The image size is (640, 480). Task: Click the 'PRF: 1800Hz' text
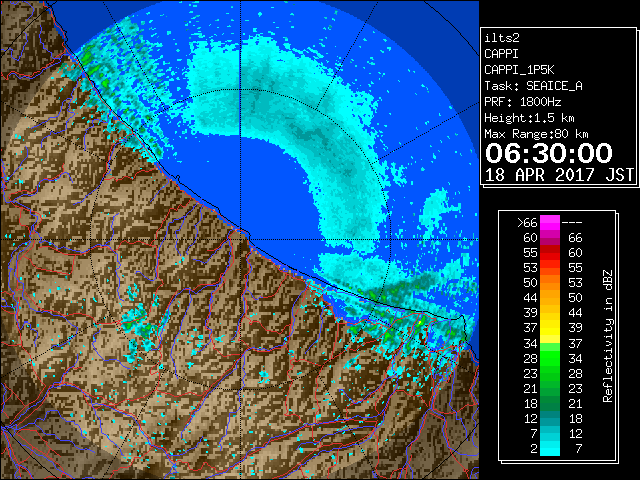pos(523,102)
